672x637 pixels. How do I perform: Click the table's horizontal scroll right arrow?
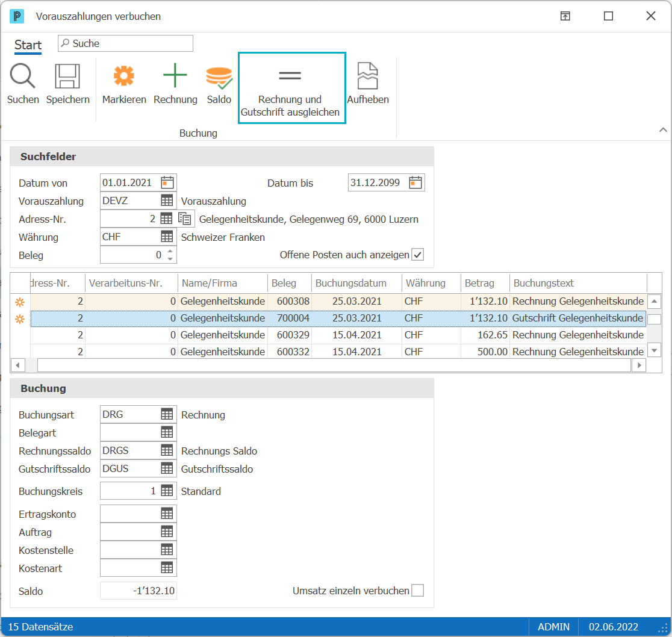click(x=639, y=365)
